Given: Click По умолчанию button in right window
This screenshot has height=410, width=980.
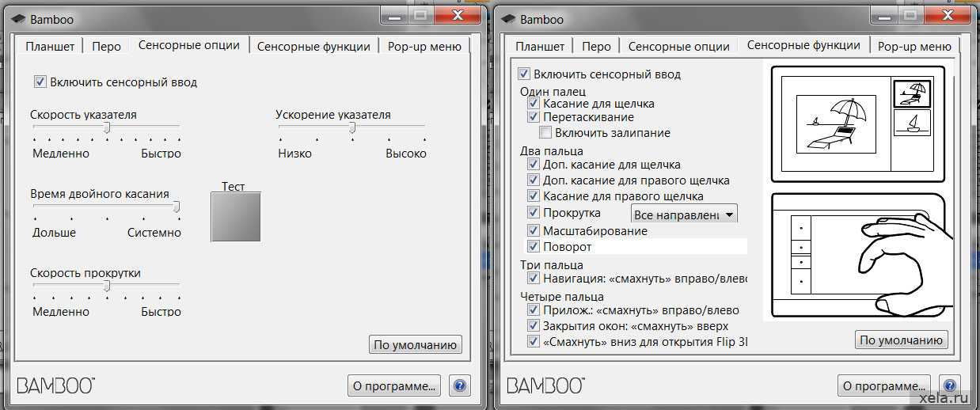Looking at the screenshot, I should click(x=901, y=340).
